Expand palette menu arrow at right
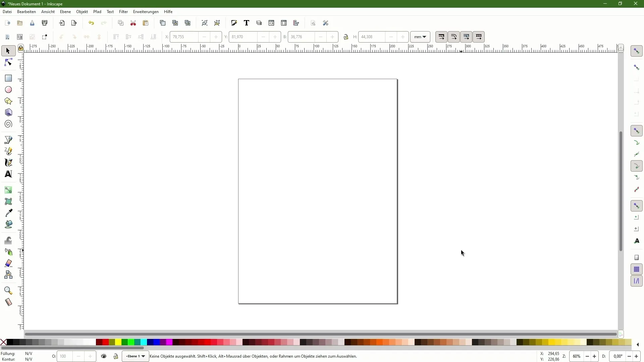Screen dimensions: 644x362 point(637,345)
